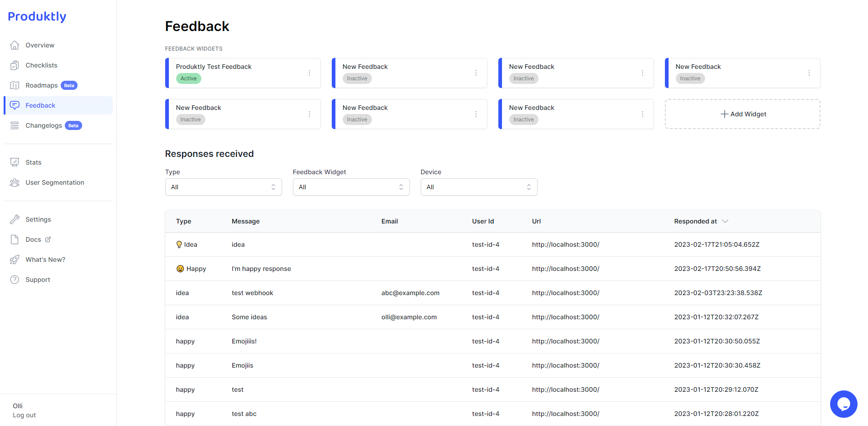Screen dimensions: 868x426
Task: Click timestamp 2023-01-12T20:29:12.070Z
Action: click(716, 390)
